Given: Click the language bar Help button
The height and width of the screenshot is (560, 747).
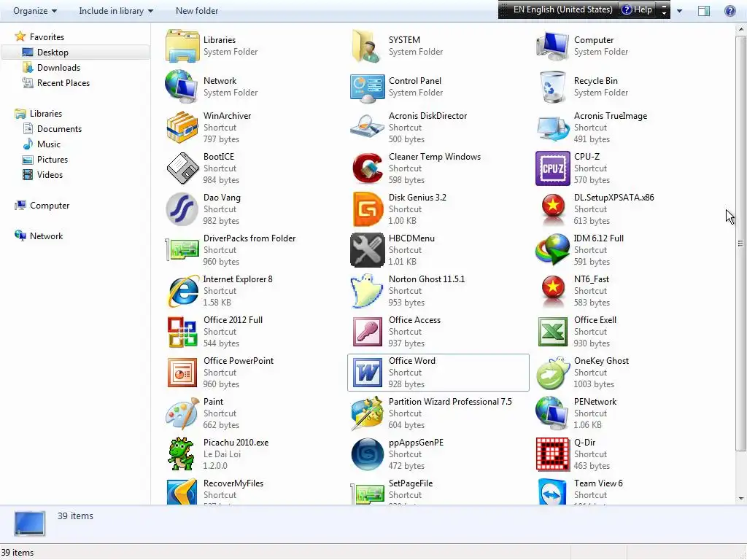Looking at the screenshot, I should pyautogui.click(x=637, y=9).
